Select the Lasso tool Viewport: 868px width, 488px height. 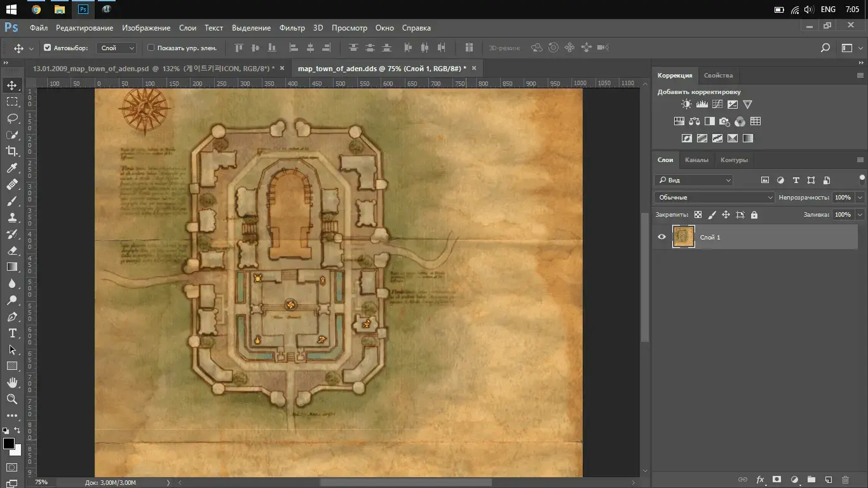pyautogui.click(x=12, y=118)
